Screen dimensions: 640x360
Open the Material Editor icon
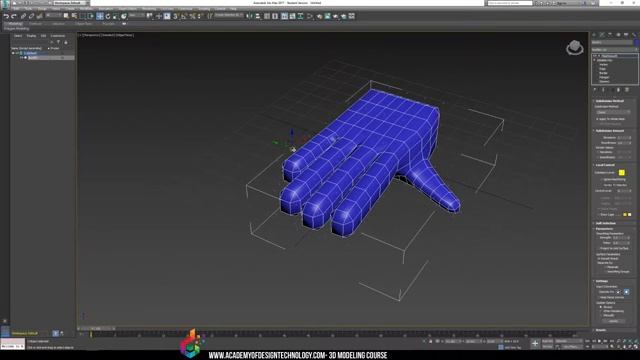pyautogui.click(x=310, y=16)
